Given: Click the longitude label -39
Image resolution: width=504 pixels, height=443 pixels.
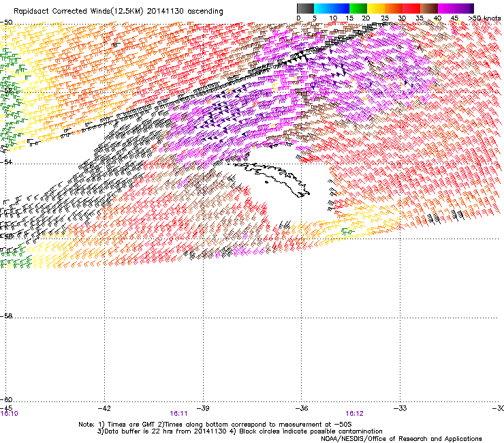Looking at the screenshot, I should coord(203,408).
